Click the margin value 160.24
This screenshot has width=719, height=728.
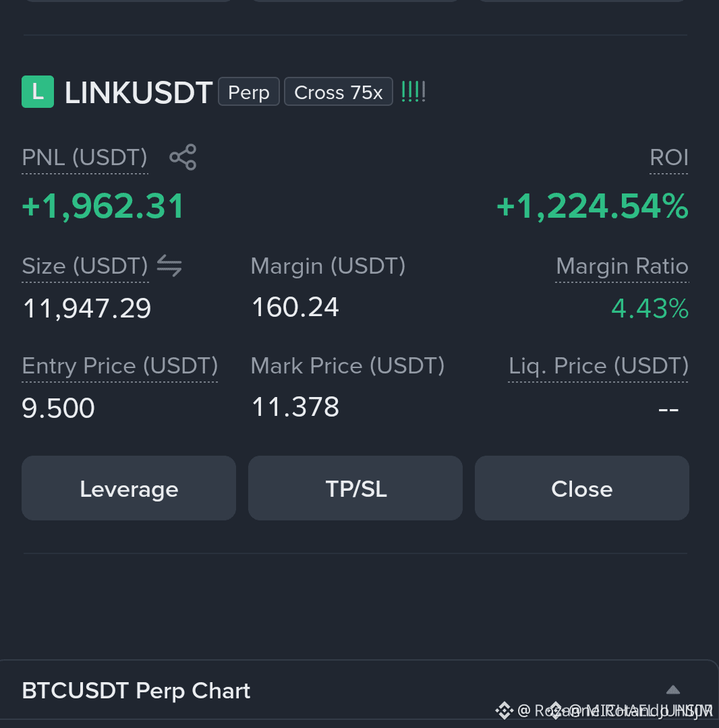pyautogui.click(x=295, y=307)
